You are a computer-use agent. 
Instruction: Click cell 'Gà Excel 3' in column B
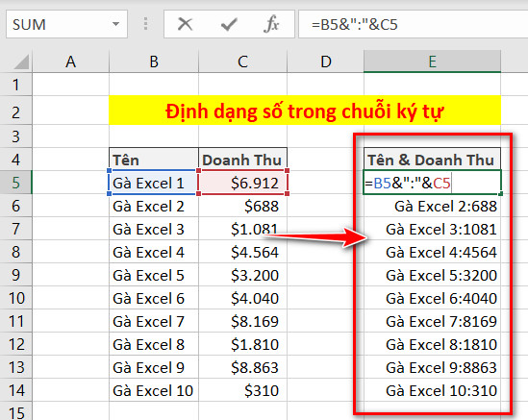(x=154, y=229)
